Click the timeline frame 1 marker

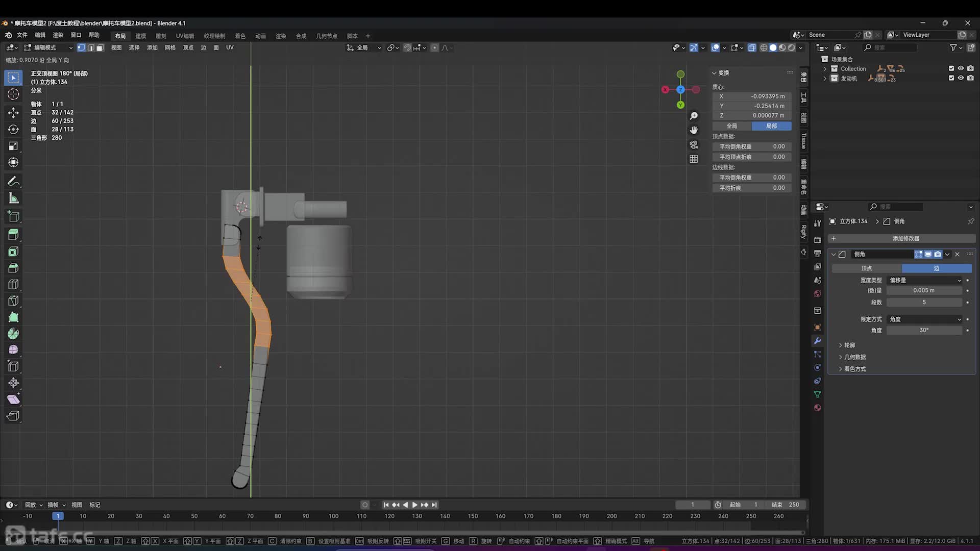pyautogui.click(x=58, y=516)
